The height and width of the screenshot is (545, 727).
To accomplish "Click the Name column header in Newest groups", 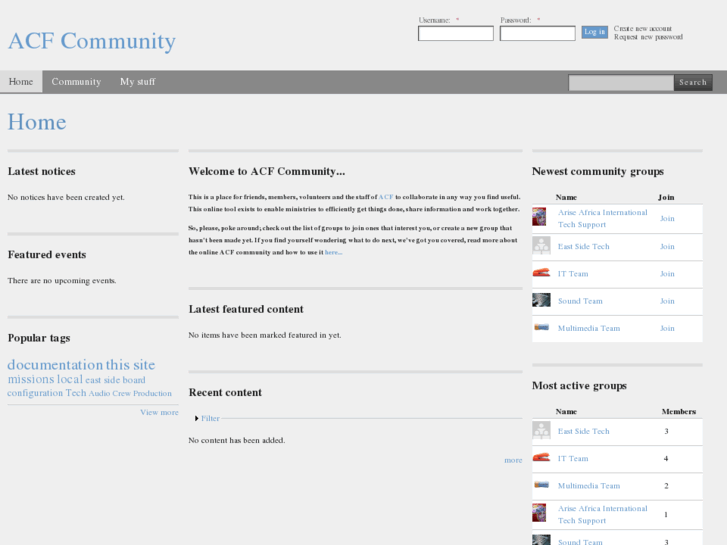I will (566, 197).
